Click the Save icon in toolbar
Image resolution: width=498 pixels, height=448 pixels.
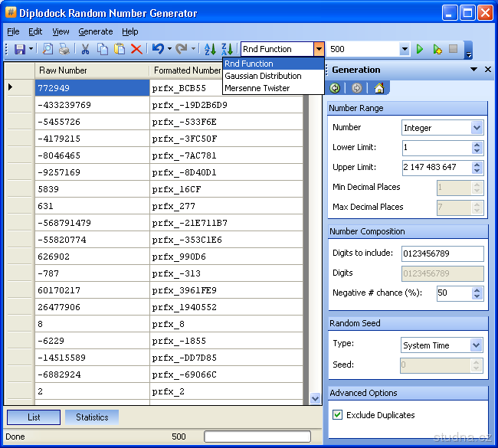20,49
